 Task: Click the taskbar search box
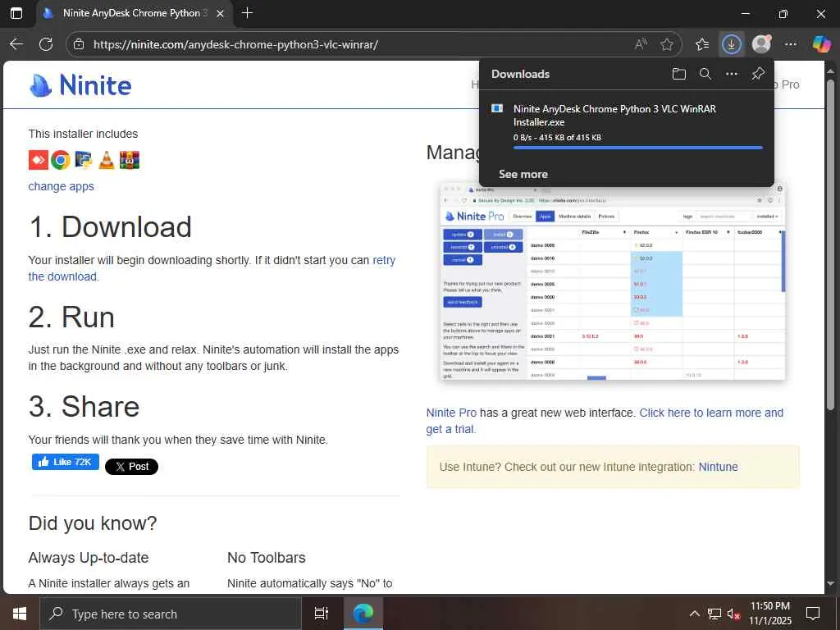171,614
